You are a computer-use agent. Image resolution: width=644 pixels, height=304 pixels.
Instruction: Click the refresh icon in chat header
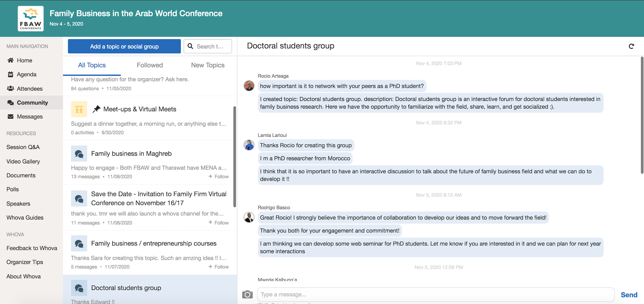[x=631, y=46]
